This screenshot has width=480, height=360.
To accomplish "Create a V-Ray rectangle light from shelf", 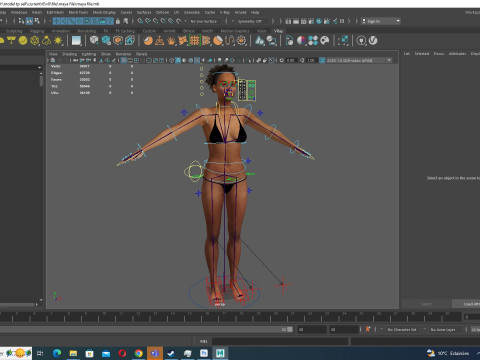I will (x=11, y=41).
